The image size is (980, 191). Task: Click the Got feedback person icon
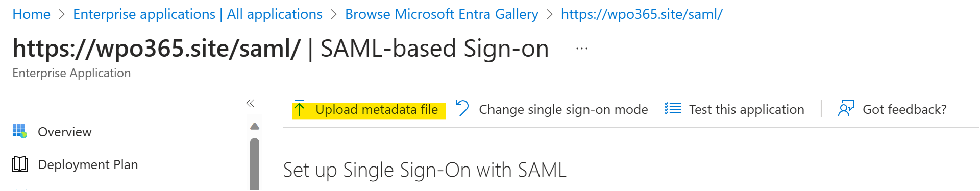pyautogui.click(x=846, y=109)
